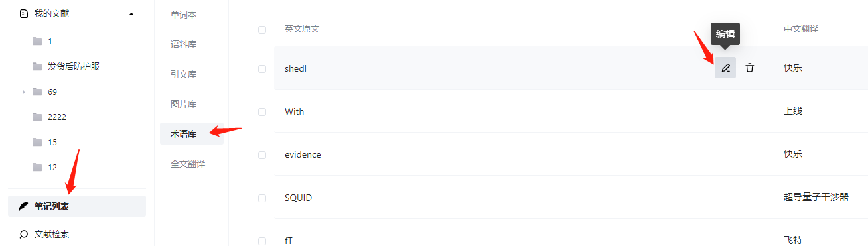The height and width of the screenshot is (246, 868).
Task: Click the folder icon for 2222
Action: click(37, 117)
